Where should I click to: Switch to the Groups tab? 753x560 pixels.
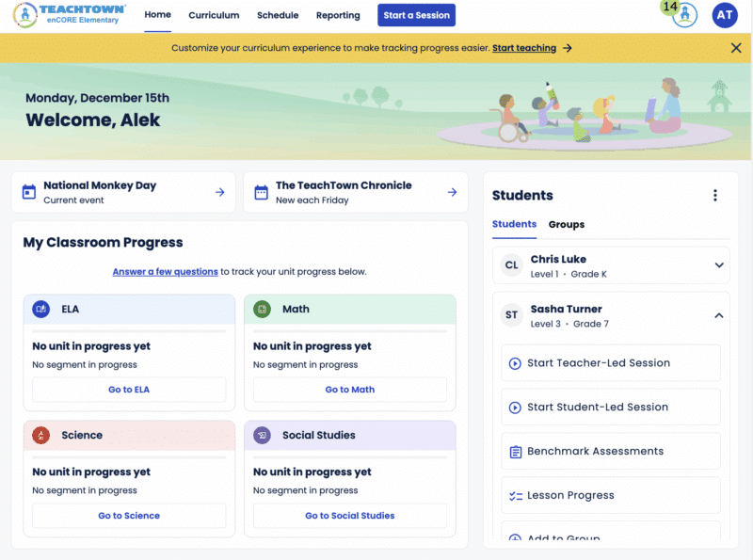pyautogui.click(x=567, y=224)
